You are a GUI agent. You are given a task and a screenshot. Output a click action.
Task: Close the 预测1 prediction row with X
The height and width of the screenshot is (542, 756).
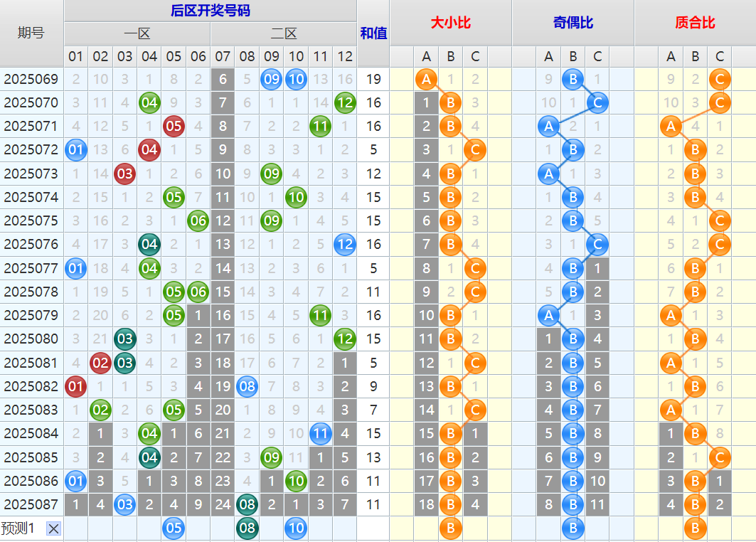click(x=53, y=529)
